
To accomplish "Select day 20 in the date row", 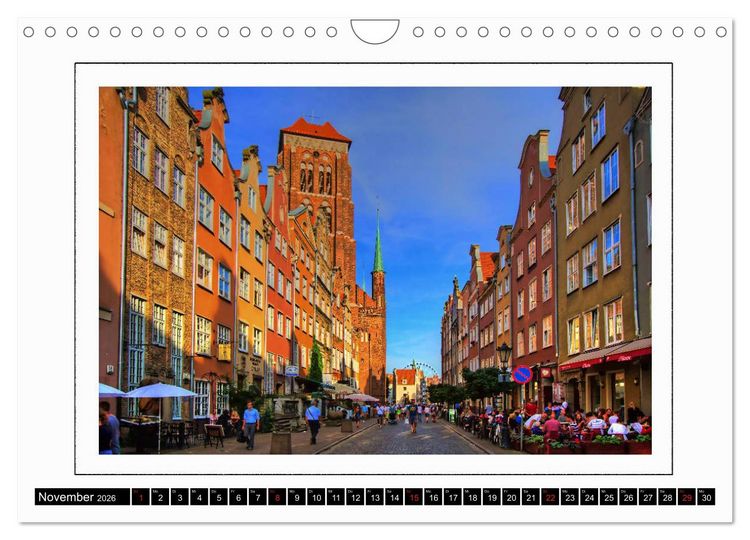I will [x=512, y=496].
